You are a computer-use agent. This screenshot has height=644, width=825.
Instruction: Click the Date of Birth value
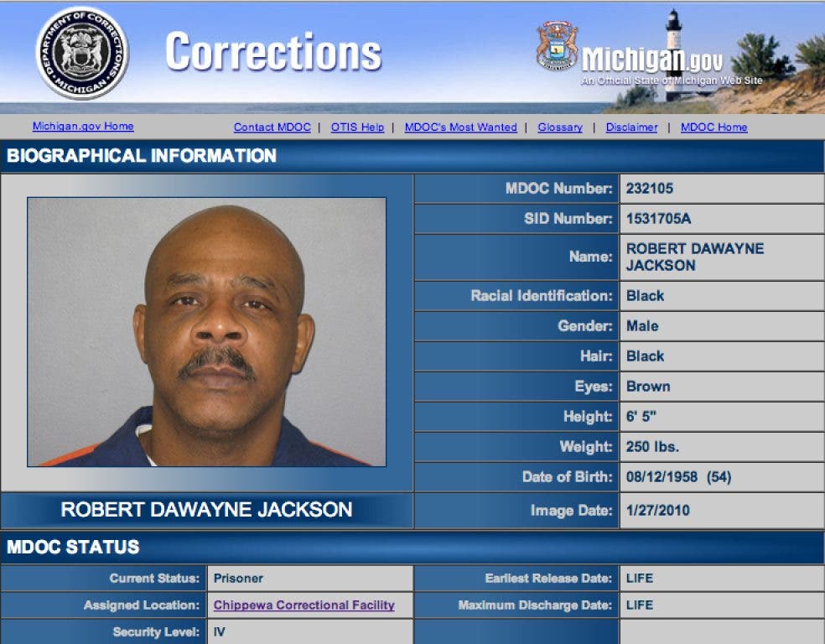coord(679,476)
